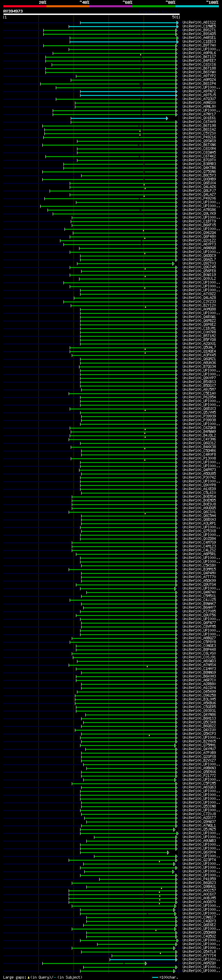Click the orange ~40% identity color segment

pyautogui.click(x=68, y=6)
